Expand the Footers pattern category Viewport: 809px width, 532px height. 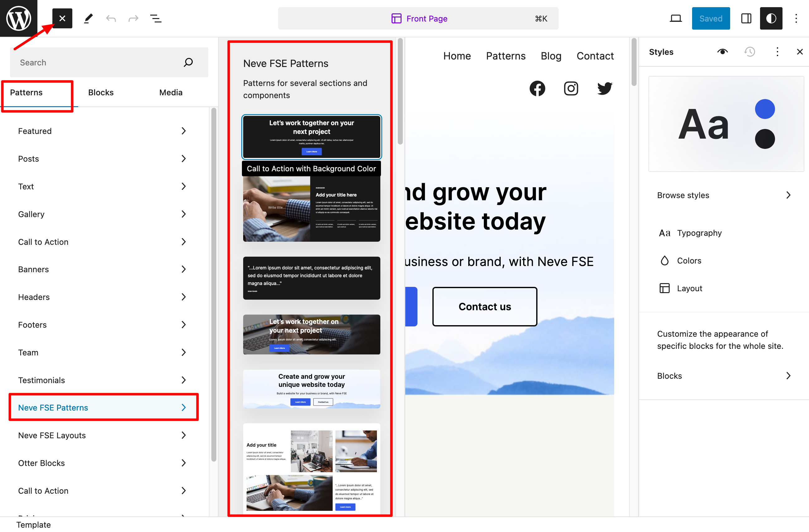click(102, 325)
